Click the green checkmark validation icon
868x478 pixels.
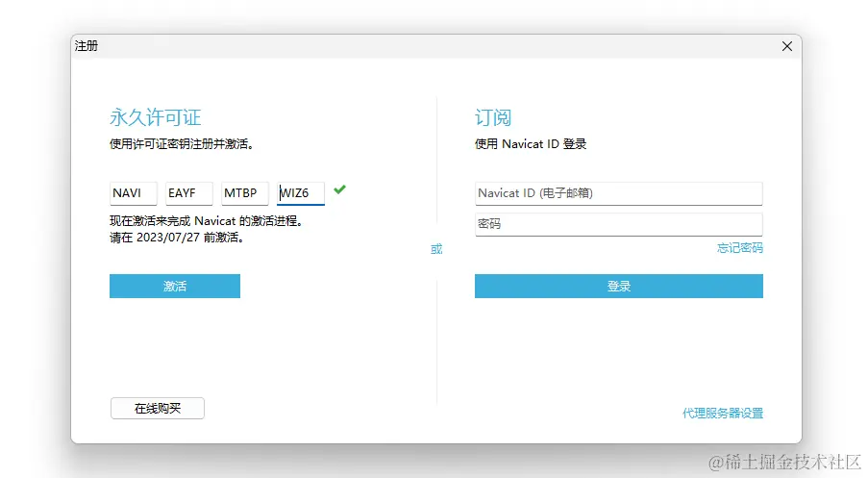[x=340, y=189]
